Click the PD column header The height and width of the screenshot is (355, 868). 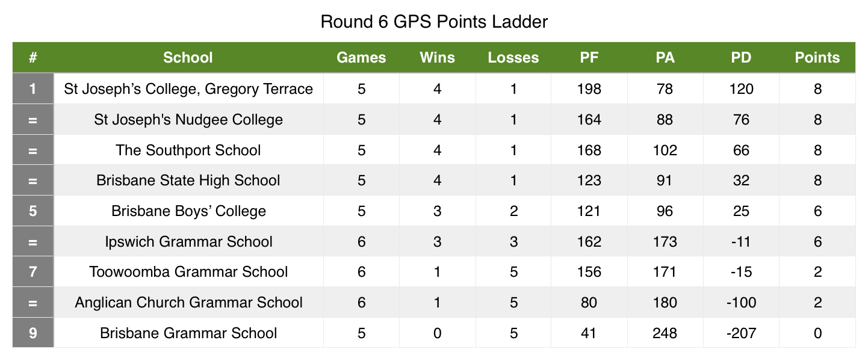pos(741,58)
